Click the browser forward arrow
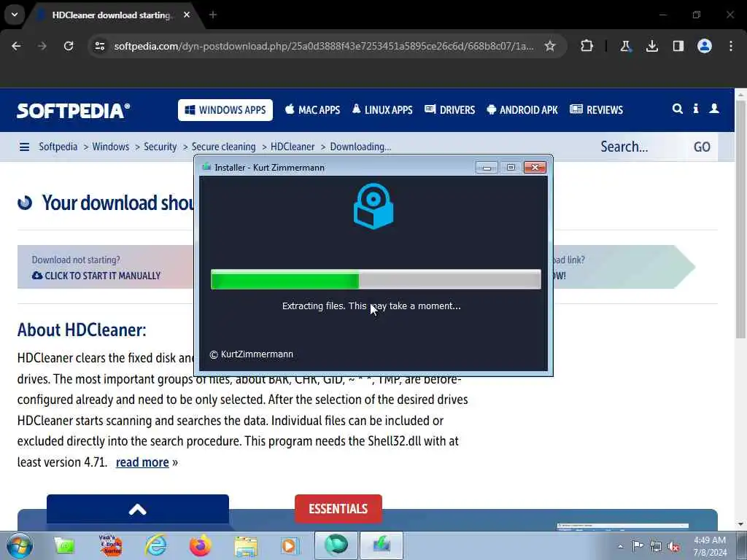Image resolution: width=747 pixels, height=560 pixels. 42,46
